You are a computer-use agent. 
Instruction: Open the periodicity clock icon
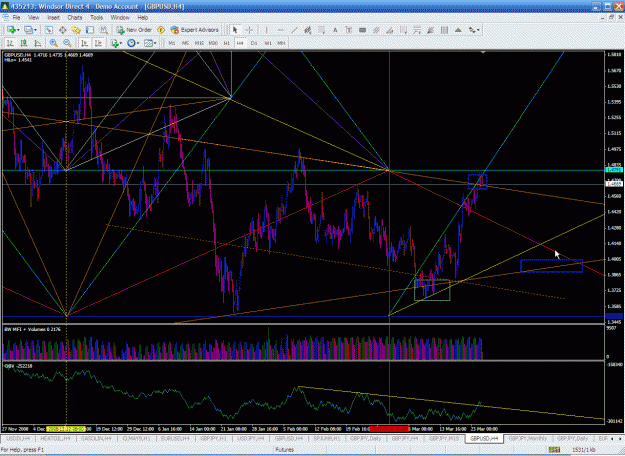pos(131,43)
